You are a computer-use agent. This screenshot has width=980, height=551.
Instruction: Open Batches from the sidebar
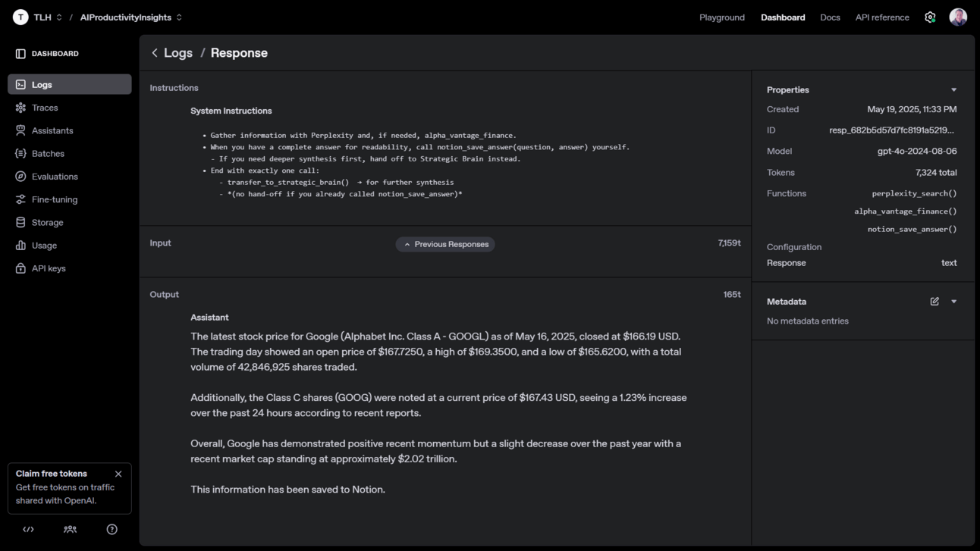click(x=20, y=153)
